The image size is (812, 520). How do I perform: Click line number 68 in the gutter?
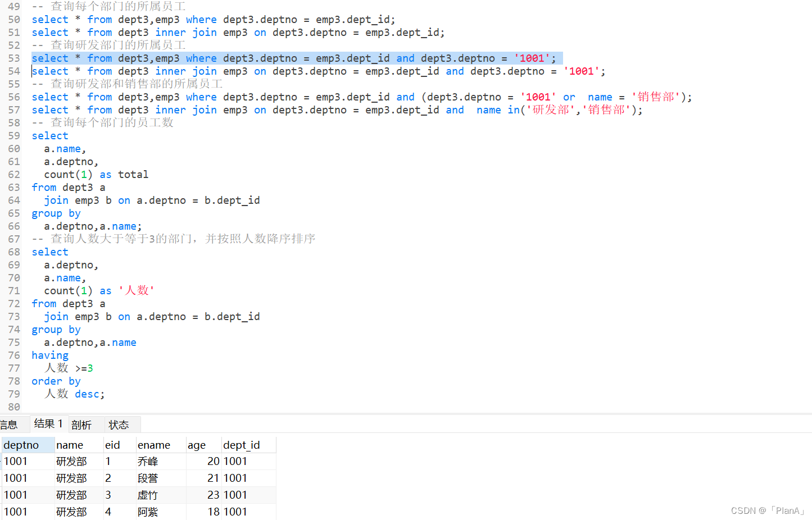point(14,252)
